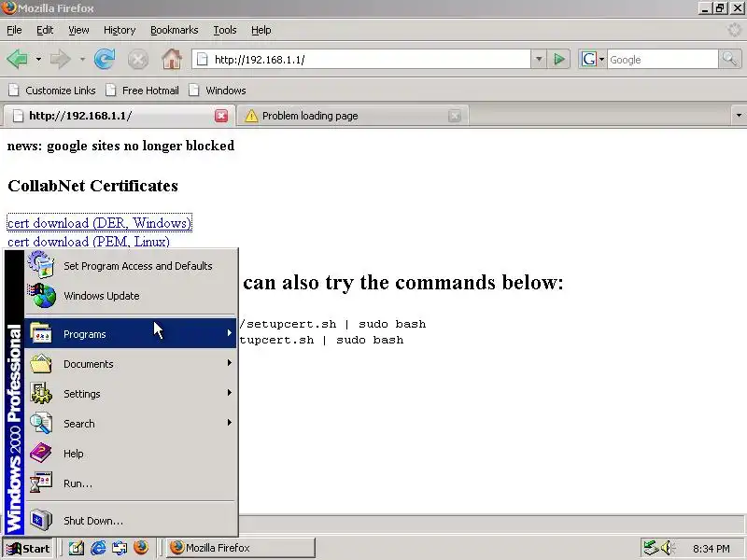747x560 pixels.
Task: Click the green Go arrow beside address bar
Action: [x=558, y=60]
